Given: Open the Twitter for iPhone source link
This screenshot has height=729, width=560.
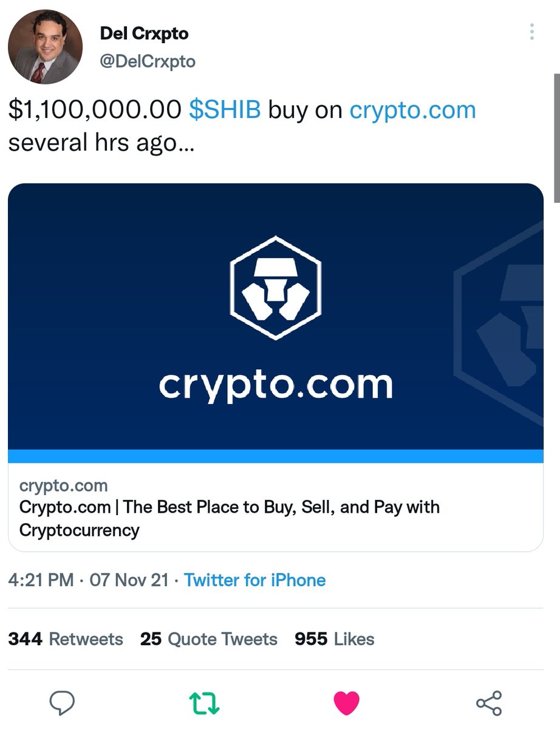Looking at the screenshot, I should [x=255, y=580].
